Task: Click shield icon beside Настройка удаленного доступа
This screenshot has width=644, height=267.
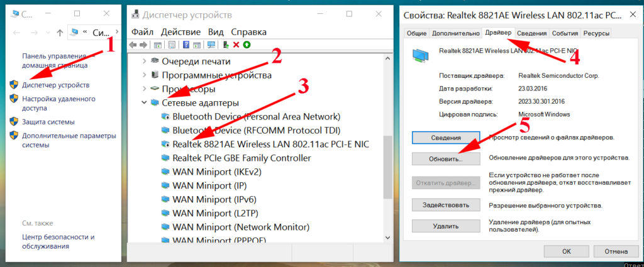Action: coord(14,99)
